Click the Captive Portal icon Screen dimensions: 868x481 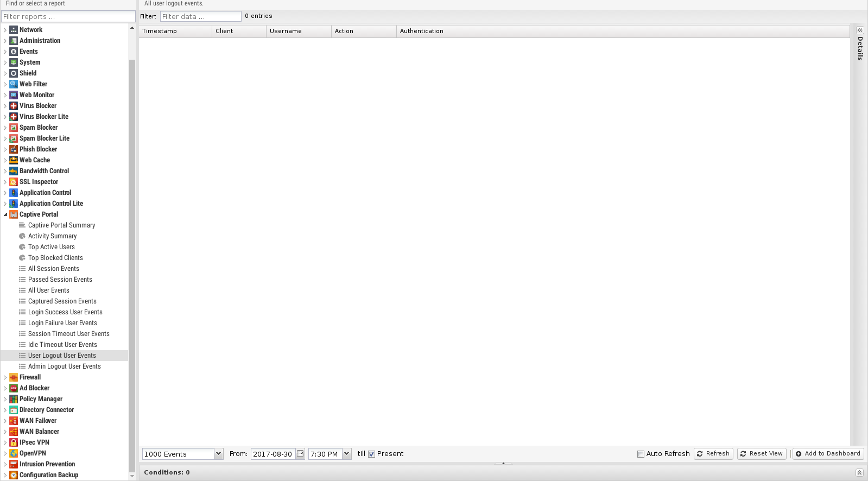click(14, 214)
